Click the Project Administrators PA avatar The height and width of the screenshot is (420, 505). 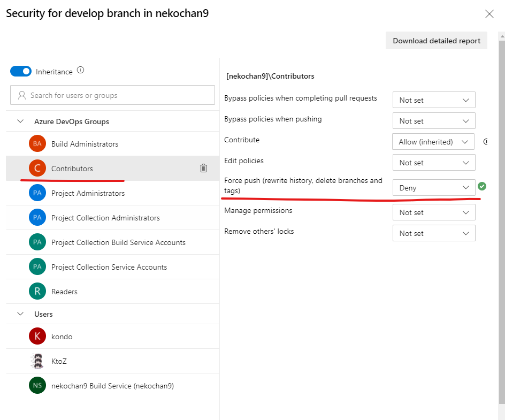tap(37, 193)
